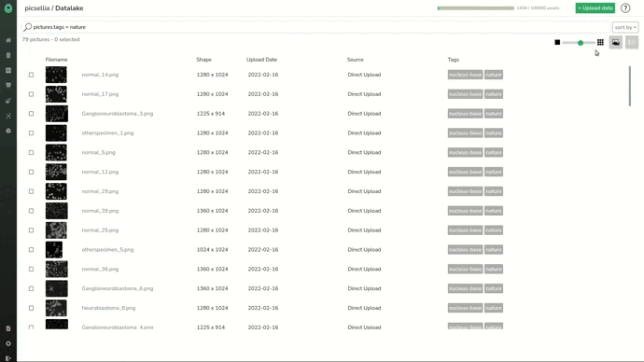Click the Filename column header
Viewport: 644px width, 362px height.
56,60
